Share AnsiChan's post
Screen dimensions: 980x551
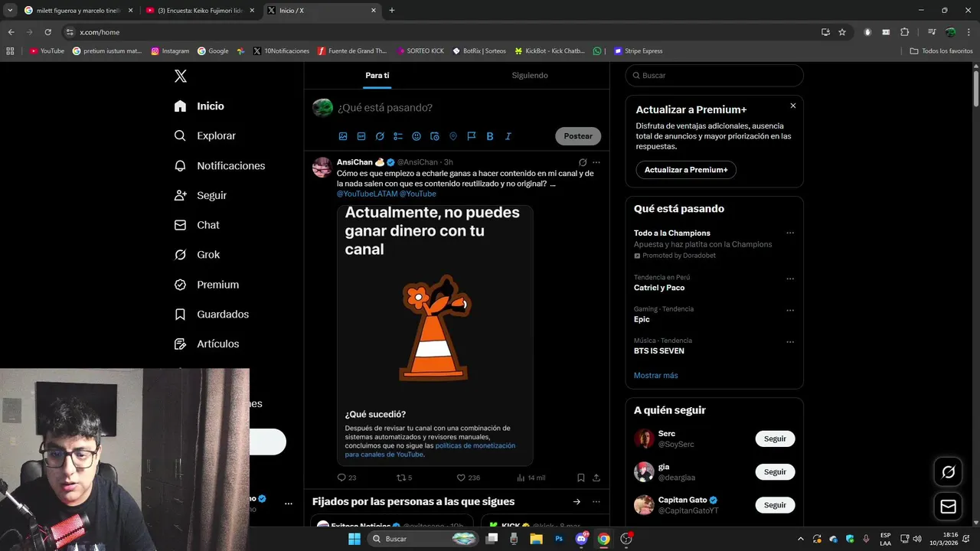[596, 478]
